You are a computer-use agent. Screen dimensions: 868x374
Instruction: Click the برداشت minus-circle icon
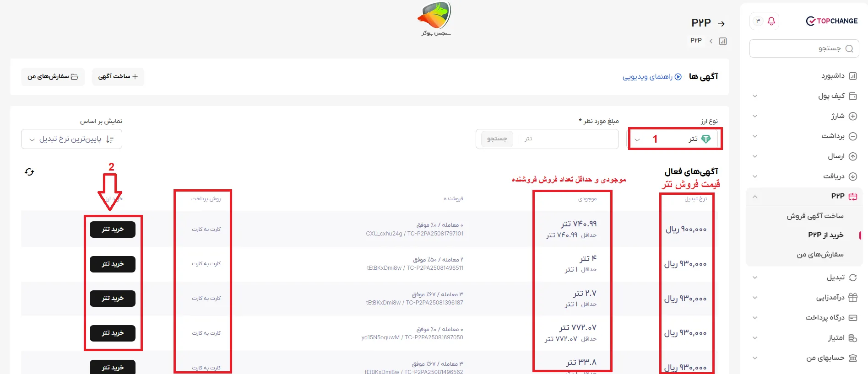853,136
